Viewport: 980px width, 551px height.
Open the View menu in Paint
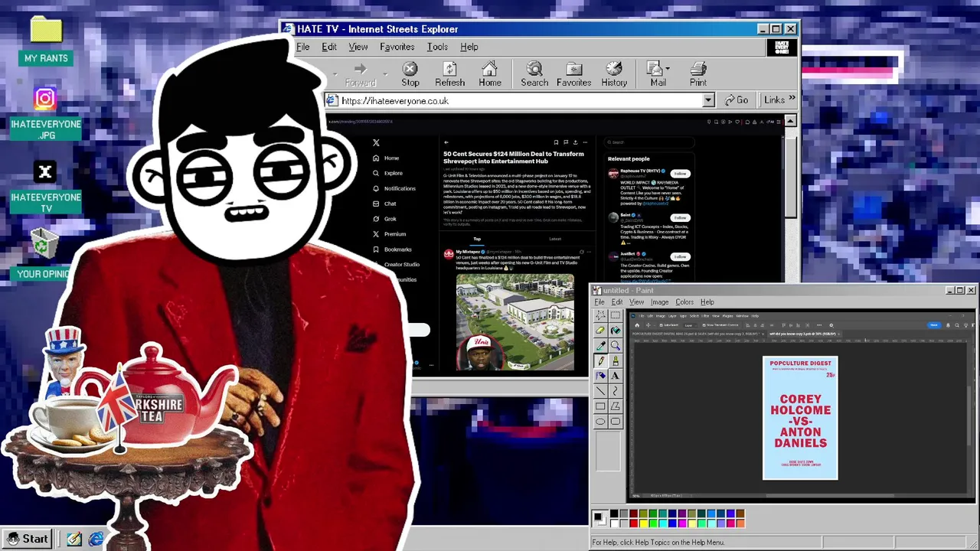(636, 302)
